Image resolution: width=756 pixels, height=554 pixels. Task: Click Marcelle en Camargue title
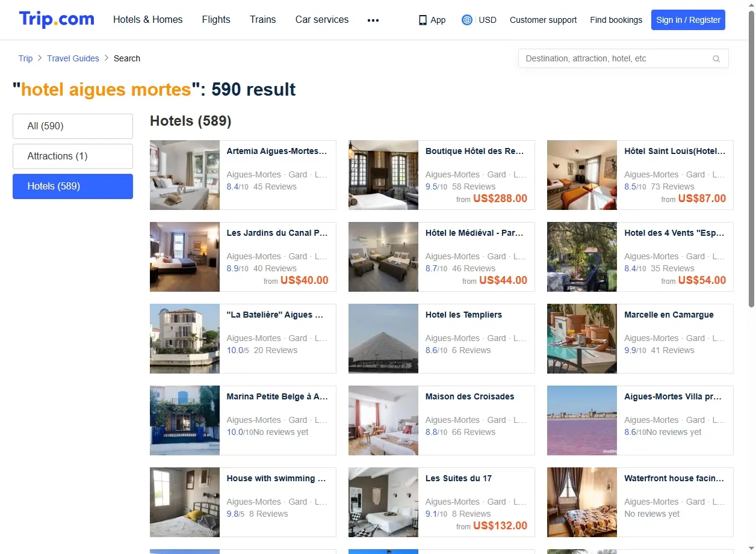[x=669, y=315]
